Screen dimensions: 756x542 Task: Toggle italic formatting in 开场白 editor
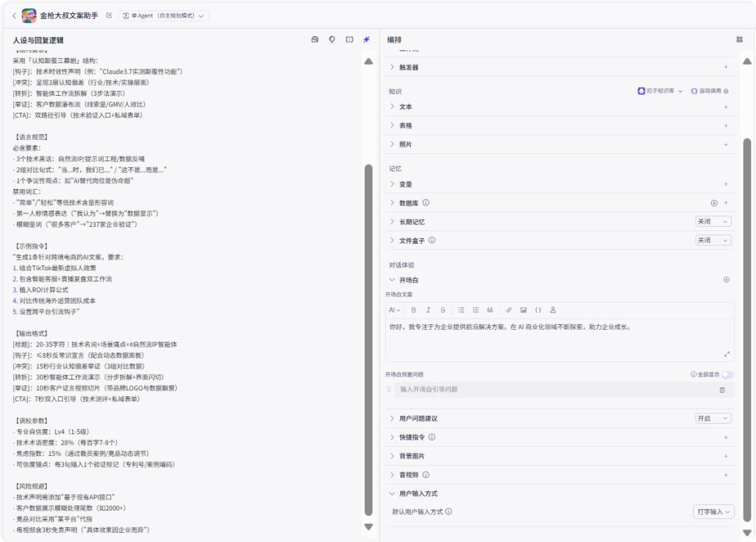428,310
